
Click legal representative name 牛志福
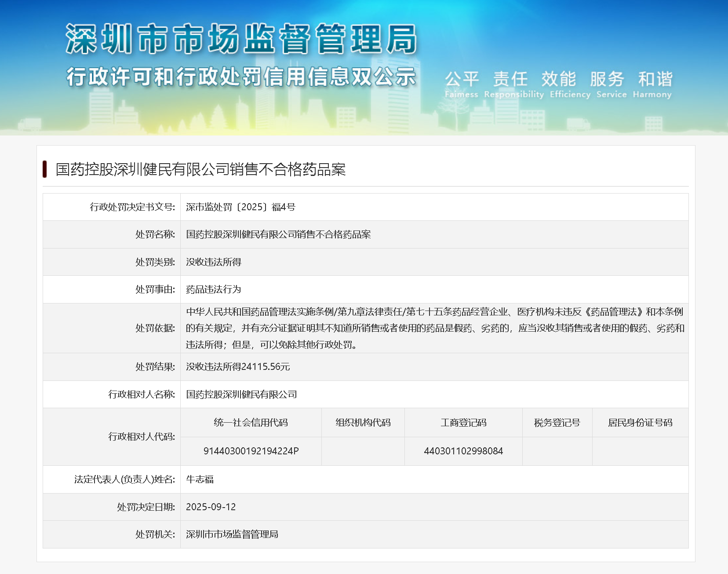pyautogui.click(x=200, y=479)
